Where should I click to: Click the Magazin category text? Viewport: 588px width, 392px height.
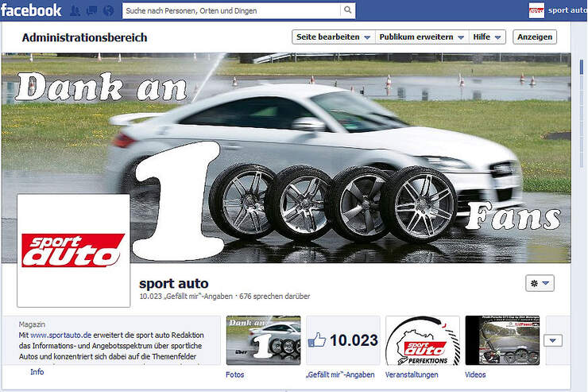coord(32,324)
